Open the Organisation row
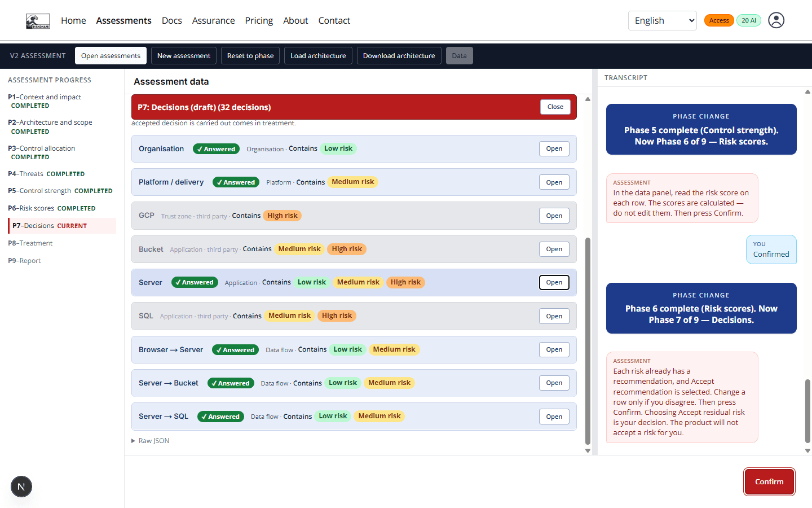The width and height of the screenshot is (812, 508). [554, 149]
